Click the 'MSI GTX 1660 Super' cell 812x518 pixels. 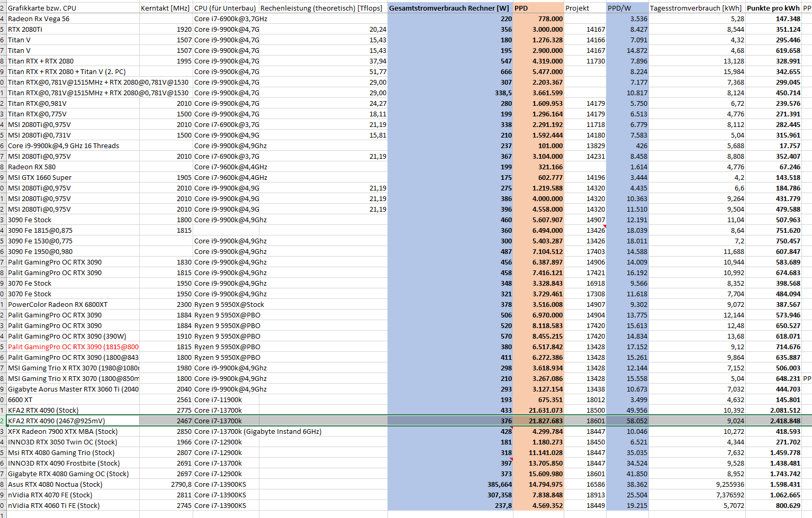point(73,177)
